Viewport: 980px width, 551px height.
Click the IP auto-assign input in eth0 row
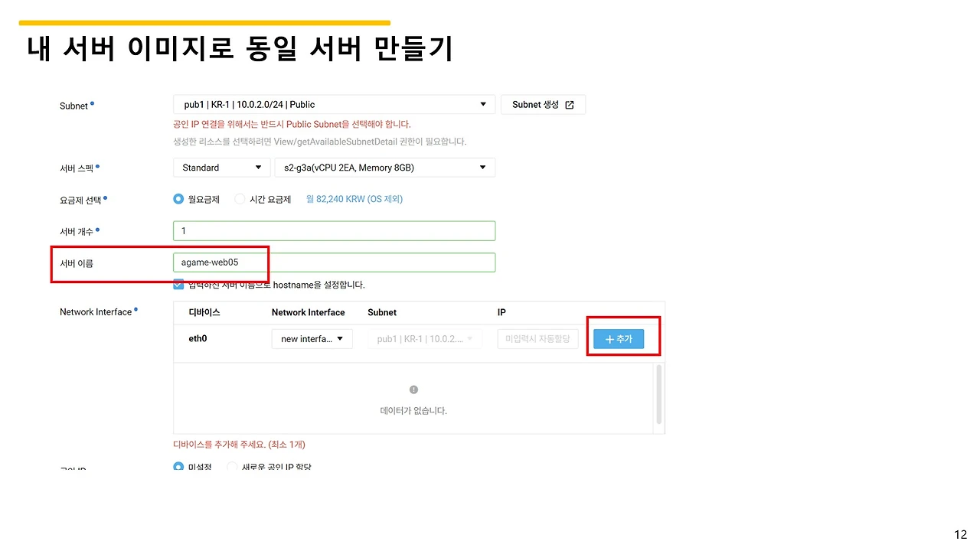[x=537, y=338]
